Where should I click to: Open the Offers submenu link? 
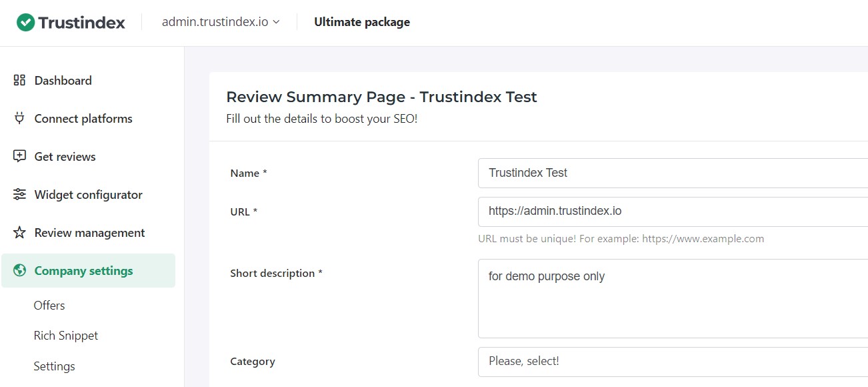coord(49,305)
